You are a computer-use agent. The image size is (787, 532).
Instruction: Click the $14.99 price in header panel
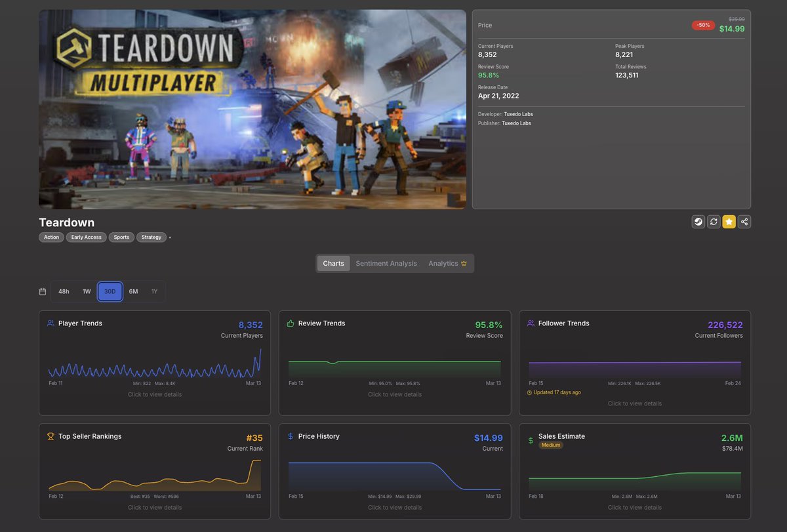tap(732, 29)
